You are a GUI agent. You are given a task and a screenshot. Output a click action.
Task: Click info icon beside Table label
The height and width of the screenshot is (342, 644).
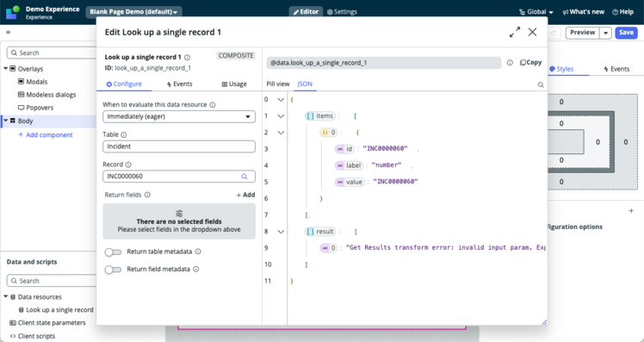tap(124, 134)
